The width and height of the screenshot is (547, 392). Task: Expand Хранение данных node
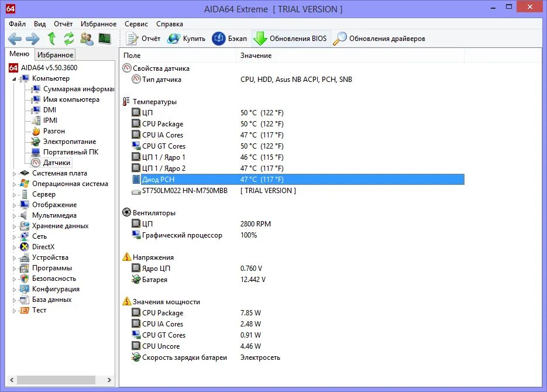tap(14, 226)
